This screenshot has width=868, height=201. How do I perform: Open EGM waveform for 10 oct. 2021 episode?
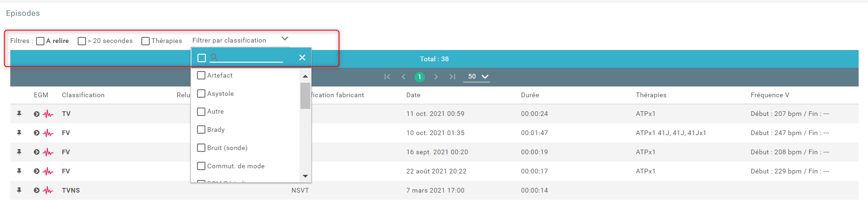48,133
